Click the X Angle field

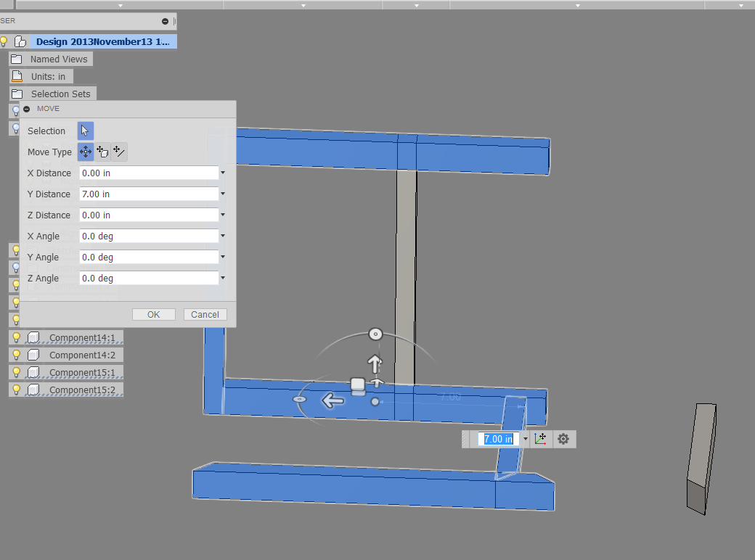coord(149,236)
